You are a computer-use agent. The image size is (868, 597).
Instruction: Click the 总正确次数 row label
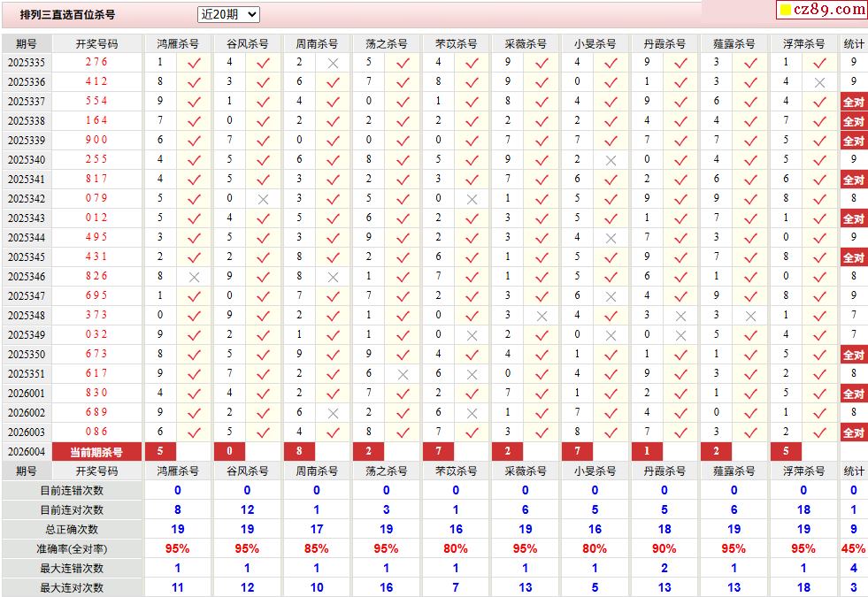pos(72,530)
